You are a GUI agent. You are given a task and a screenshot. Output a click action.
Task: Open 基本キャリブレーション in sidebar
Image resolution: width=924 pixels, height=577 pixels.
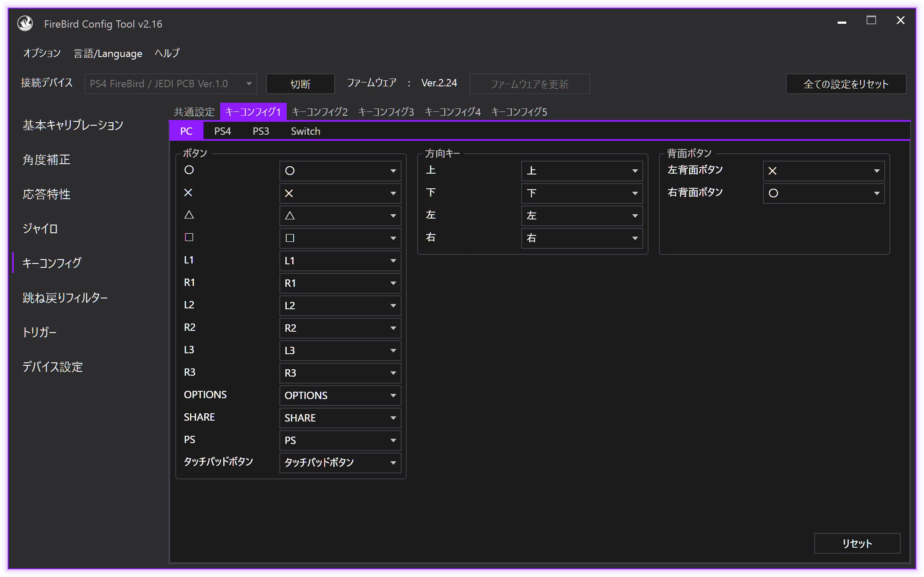[x=73, y=125]
